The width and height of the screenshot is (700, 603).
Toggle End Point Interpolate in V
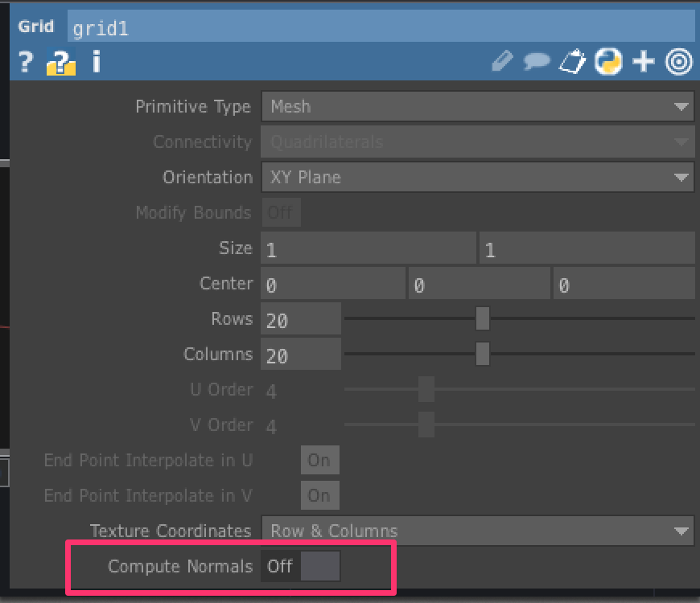point(319,495)
